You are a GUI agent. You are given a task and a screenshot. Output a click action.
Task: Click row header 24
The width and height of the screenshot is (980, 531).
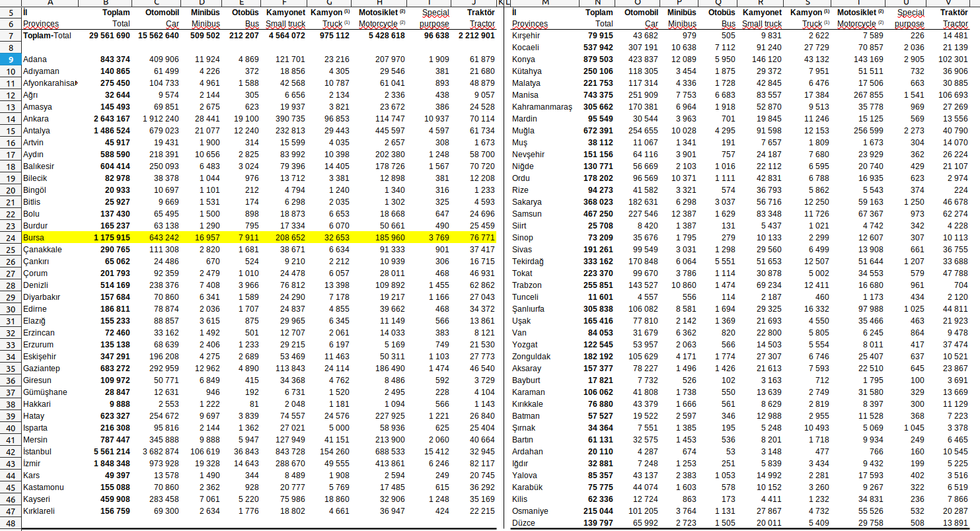click(10, 238)
